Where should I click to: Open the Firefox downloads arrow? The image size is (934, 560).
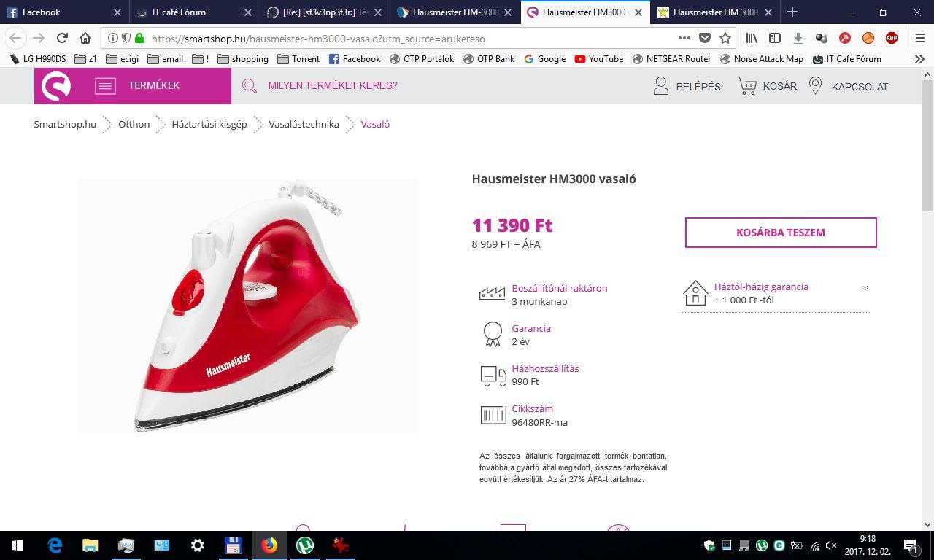tap(798, 38)
